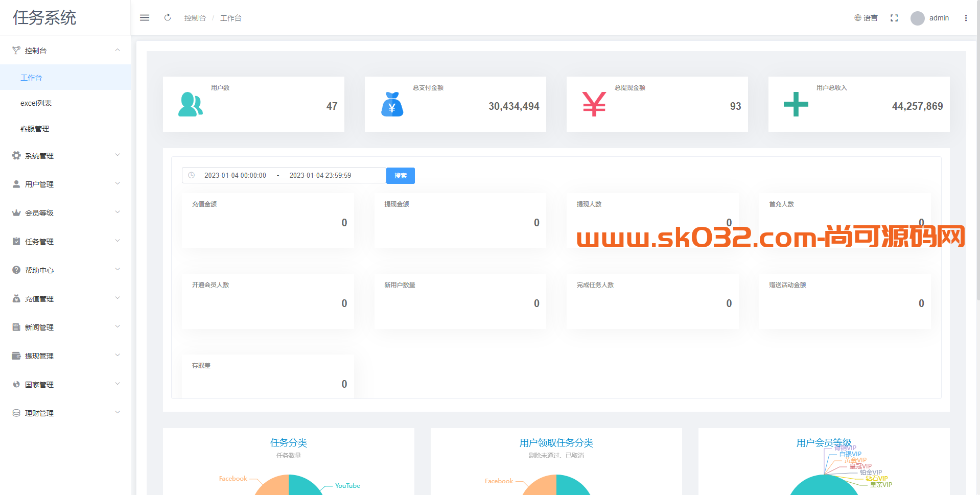The width and height of the screenshot is (980, 495).
Task: Click the 30,434,494 total payment value
Action: click(514, 106)
